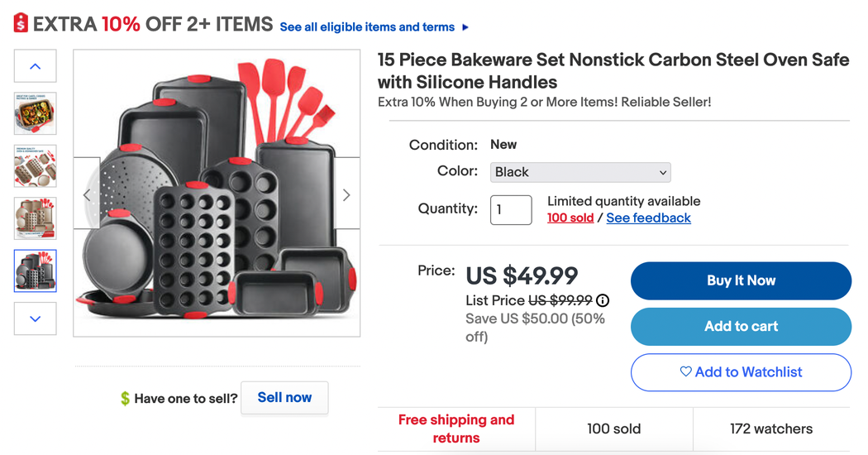Open See all eligible items and terms
This screenshot has height=455, width=868.
tap(367, 27)
